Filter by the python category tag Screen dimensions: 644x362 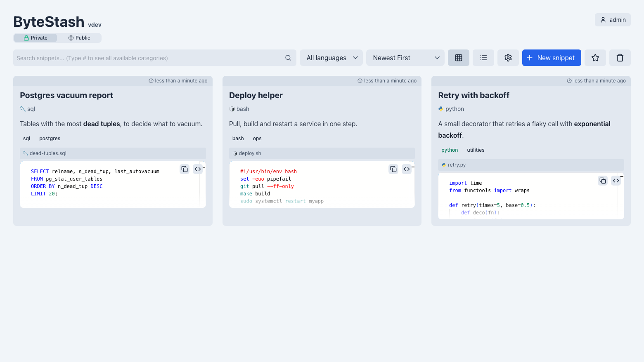coord(450,150)
